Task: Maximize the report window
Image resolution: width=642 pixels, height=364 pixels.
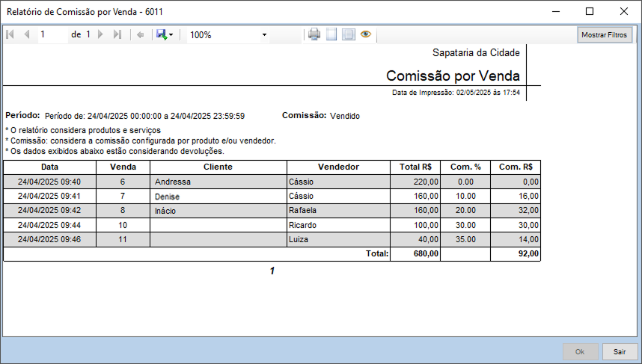Action: coord(589,11)
